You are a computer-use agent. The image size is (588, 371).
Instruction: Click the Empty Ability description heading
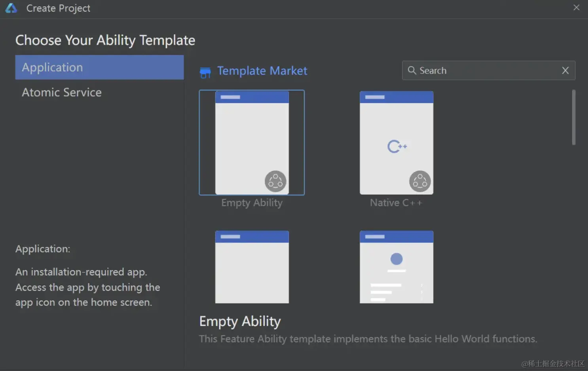pos(240,322)
